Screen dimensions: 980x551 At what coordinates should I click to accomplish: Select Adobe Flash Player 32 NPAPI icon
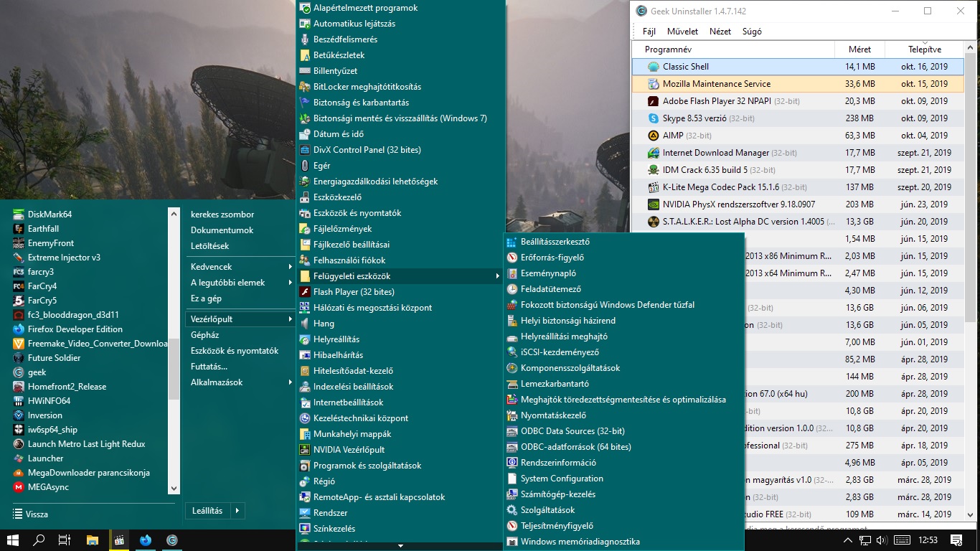click(x=653, y=101)
